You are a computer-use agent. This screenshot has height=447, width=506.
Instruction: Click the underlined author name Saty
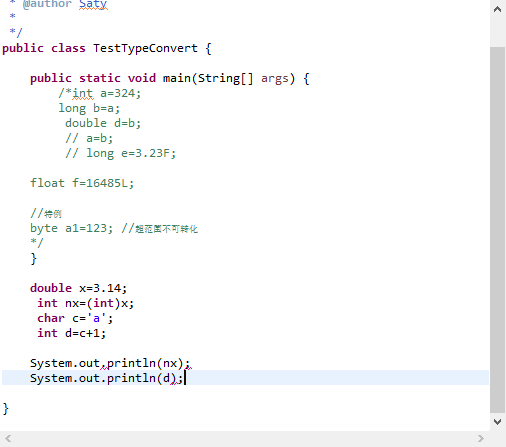coord(93,5)
